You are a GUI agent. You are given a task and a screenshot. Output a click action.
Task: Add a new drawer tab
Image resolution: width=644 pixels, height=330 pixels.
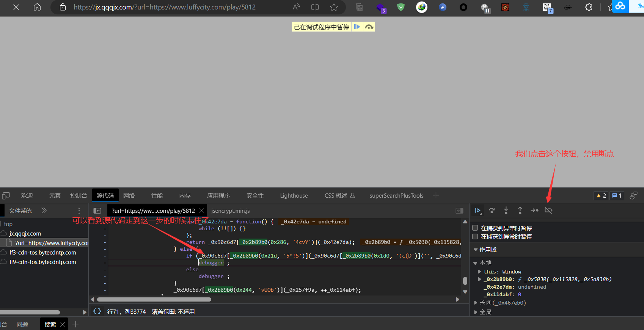click(x=75, y=324)
